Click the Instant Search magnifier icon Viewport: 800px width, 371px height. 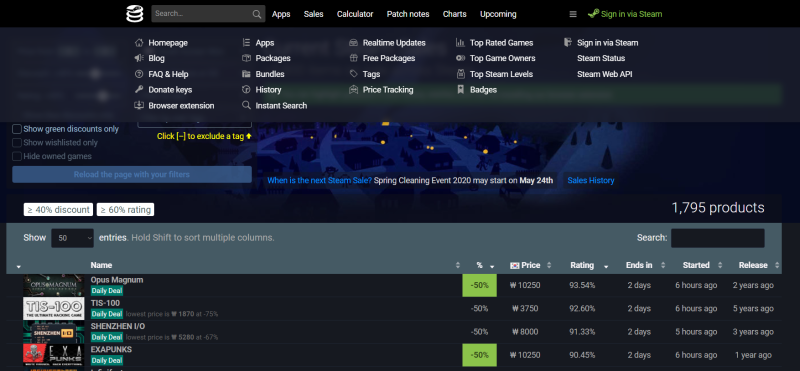click(x=246, y=105)
